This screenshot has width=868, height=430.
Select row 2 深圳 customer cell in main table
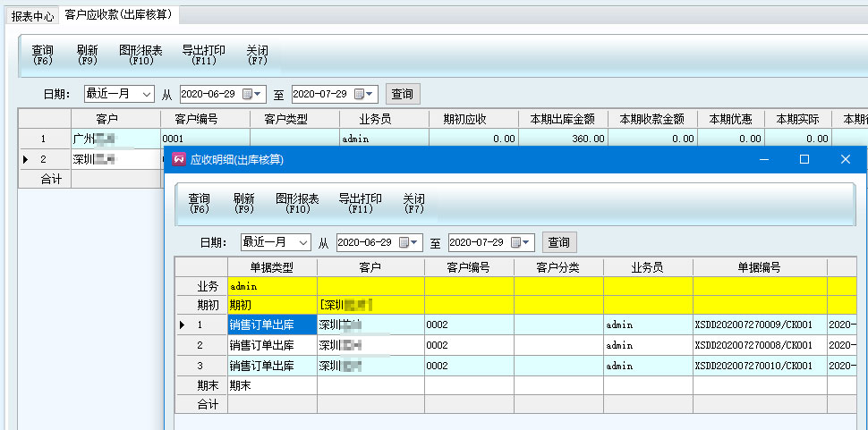coord(115,160)
